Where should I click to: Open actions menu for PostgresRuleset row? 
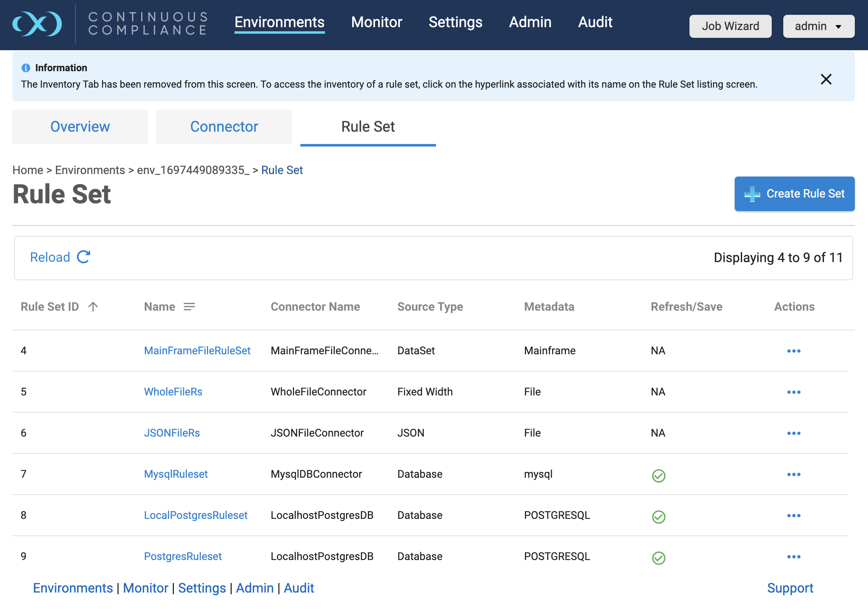click(x=794, y=557)
